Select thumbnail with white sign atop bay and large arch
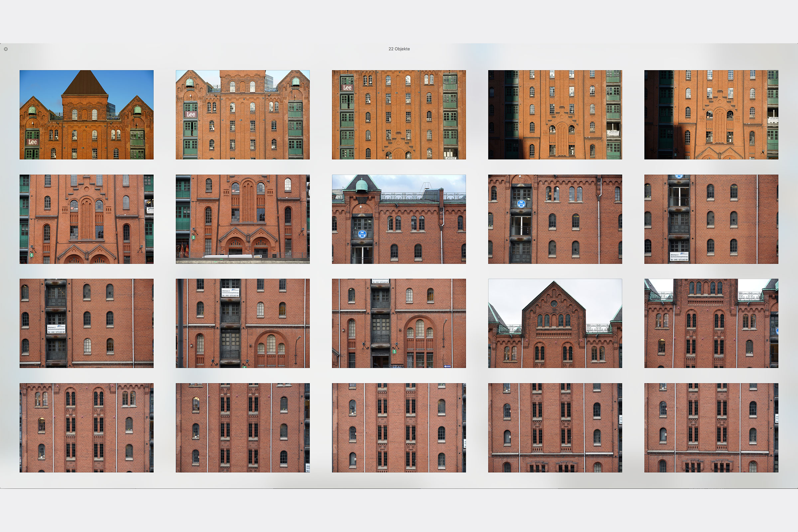798x532 pixels. click(x=243, y=323)
